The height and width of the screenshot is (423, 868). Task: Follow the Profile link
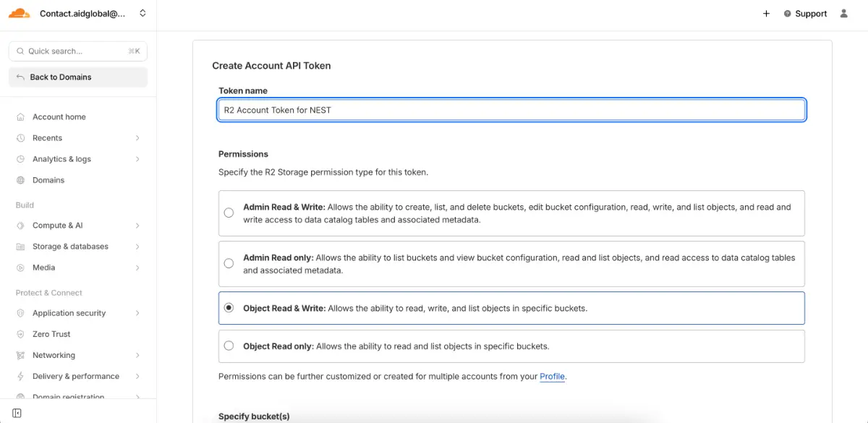click(x=552, y=377)
